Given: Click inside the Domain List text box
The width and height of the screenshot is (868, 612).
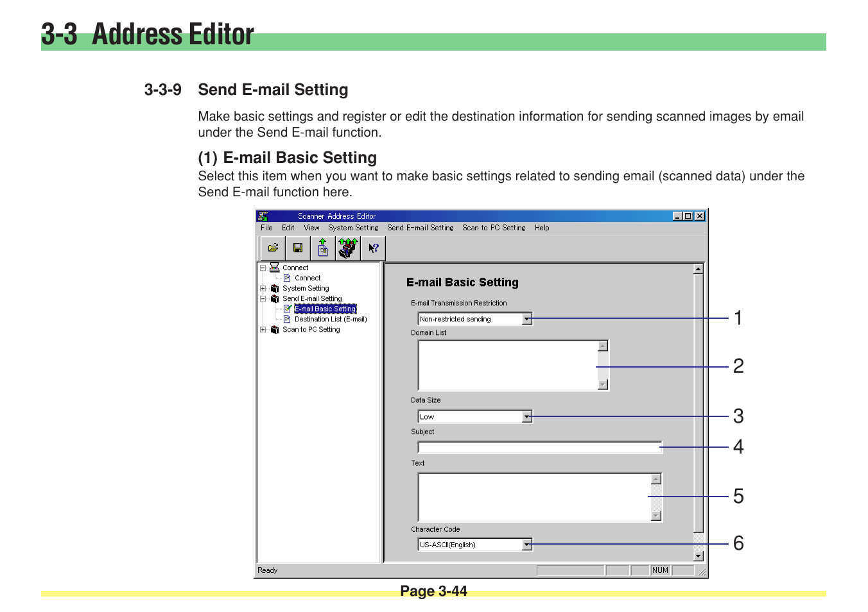Looking at the screenshot, I should (507, 365).
